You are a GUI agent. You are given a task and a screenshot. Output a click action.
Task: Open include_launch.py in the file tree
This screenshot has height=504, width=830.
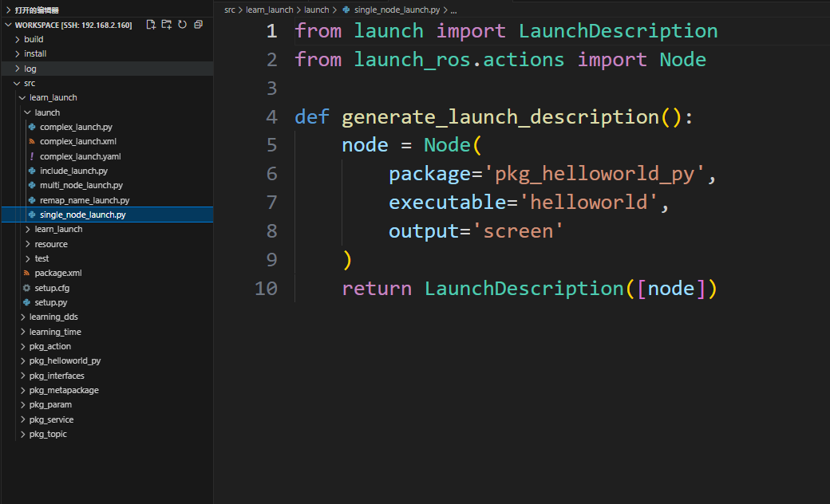(73, 171)
